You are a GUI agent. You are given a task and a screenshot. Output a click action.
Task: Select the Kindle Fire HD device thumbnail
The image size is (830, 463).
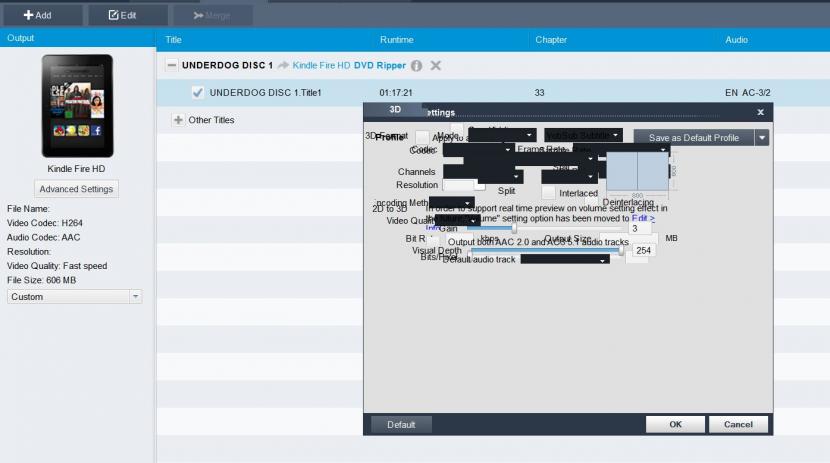coord(77,106)
